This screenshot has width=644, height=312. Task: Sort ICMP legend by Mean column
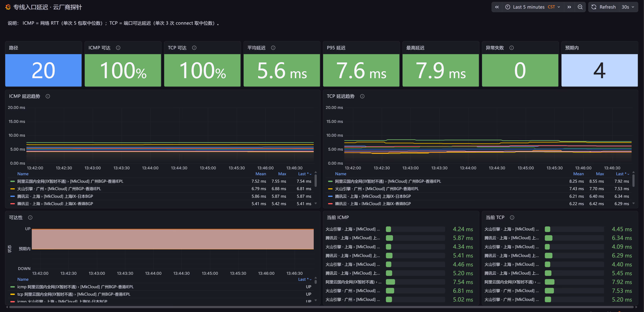coord(261,174)
